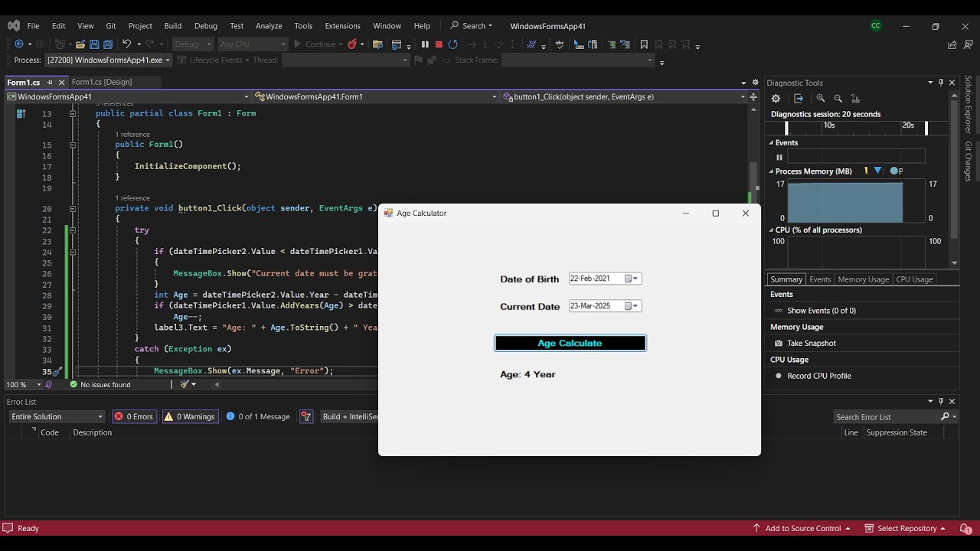Open Current Date picker dropdown
The height and width of the screenshot is (551, 980).
coord(635,306)
